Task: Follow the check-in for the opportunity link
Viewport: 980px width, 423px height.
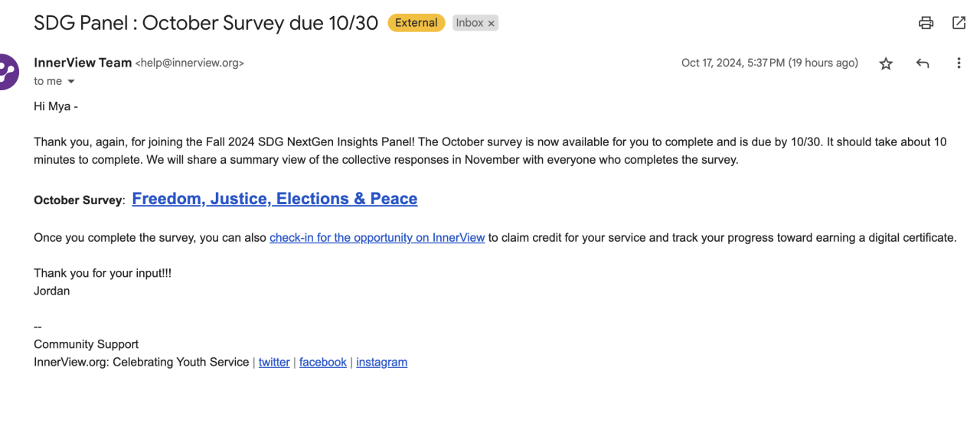Action: [x=377, y=238]
